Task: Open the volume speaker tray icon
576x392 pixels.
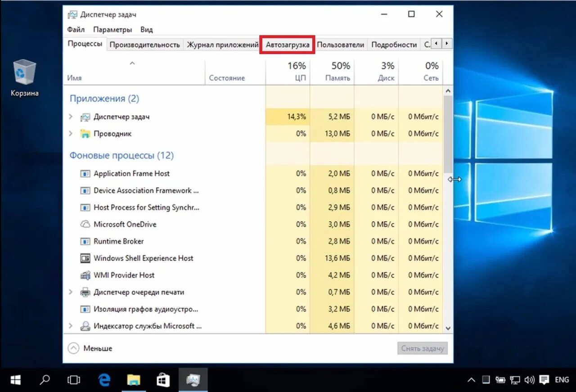Action: pyautogui.click(x=529, y=380)
